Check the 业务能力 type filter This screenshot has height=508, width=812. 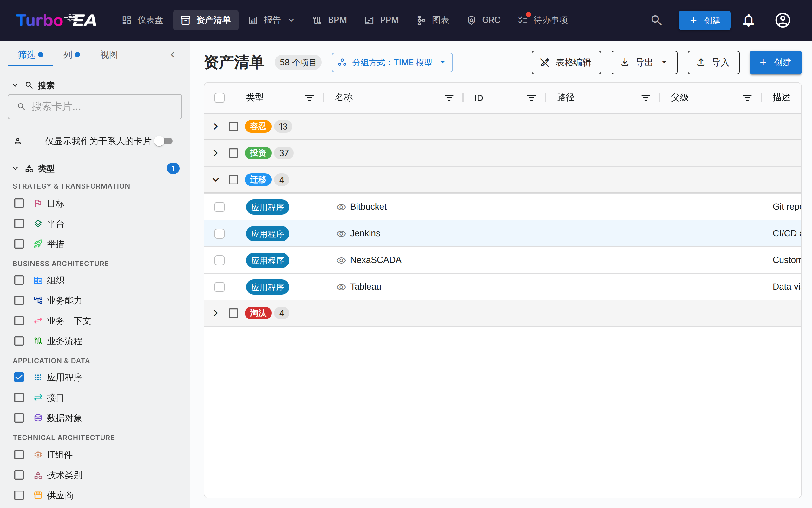point(19,300)
